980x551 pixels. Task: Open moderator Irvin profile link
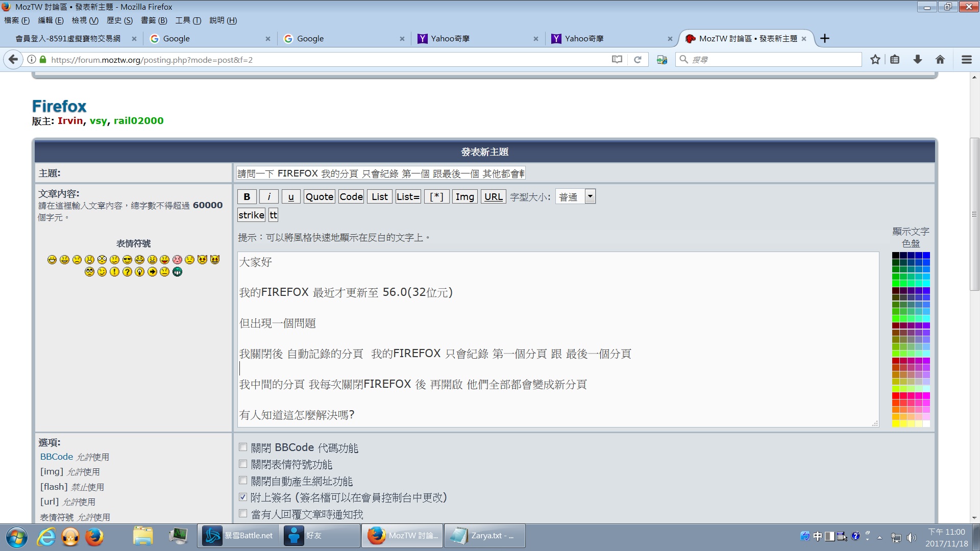click(x=70, y=121)
